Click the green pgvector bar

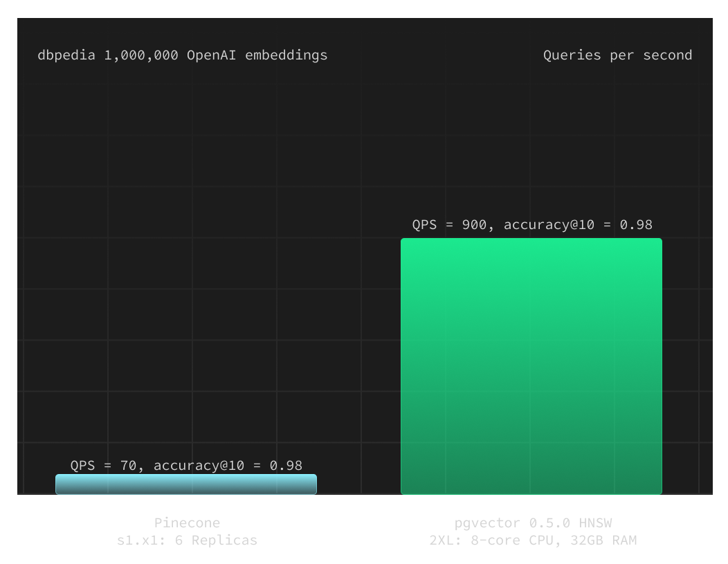(x=531, y=366)
